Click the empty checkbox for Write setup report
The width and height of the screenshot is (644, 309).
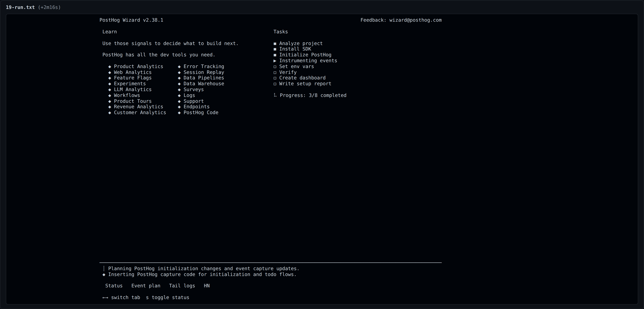coord(275,84)
